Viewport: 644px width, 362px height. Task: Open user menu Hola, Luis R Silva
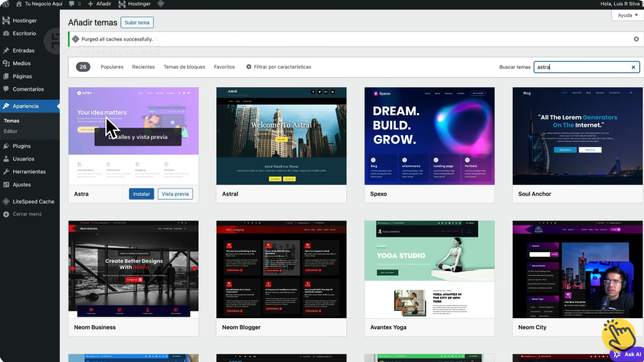(x=621, y=4)
